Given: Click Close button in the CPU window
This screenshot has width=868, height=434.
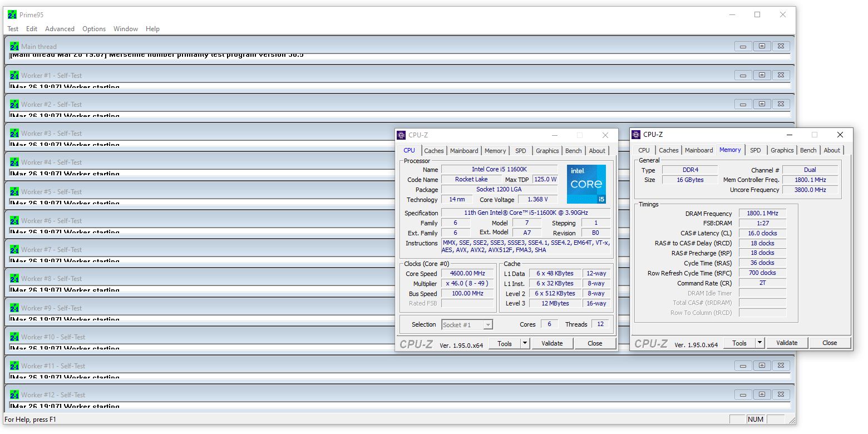Looking at the screenshot, I should coord(595,343).
